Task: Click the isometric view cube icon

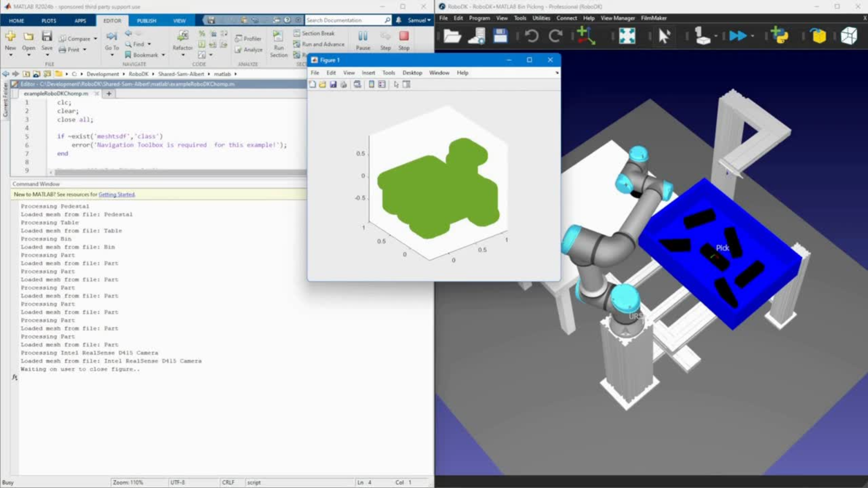Action: click(848, 36)
